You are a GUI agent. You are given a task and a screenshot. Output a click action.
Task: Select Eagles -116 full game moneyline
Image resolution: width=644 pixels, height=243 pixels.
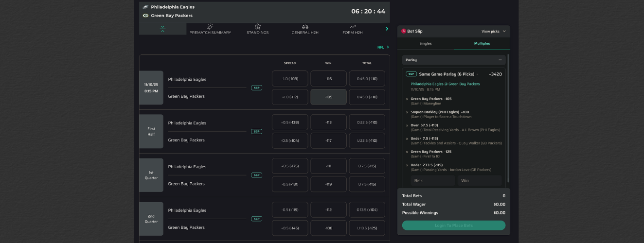[x=328, y=79]
